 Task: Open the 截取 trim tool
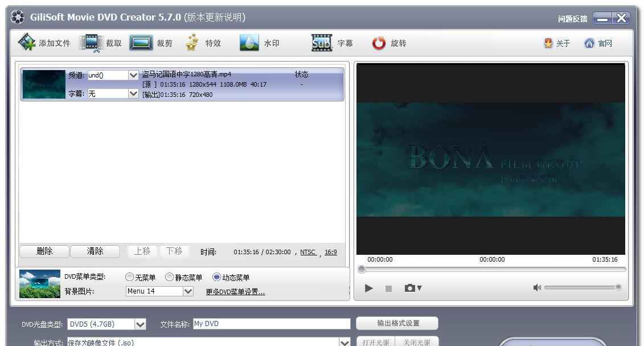coord(101,43)
